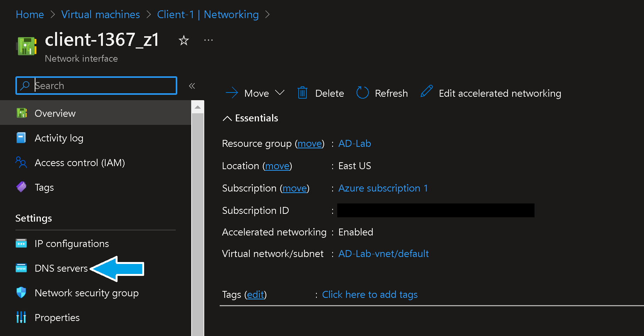Open the more options ellipsis menu
This screenshot has height=336, width=644.
(x=209, y=40)
